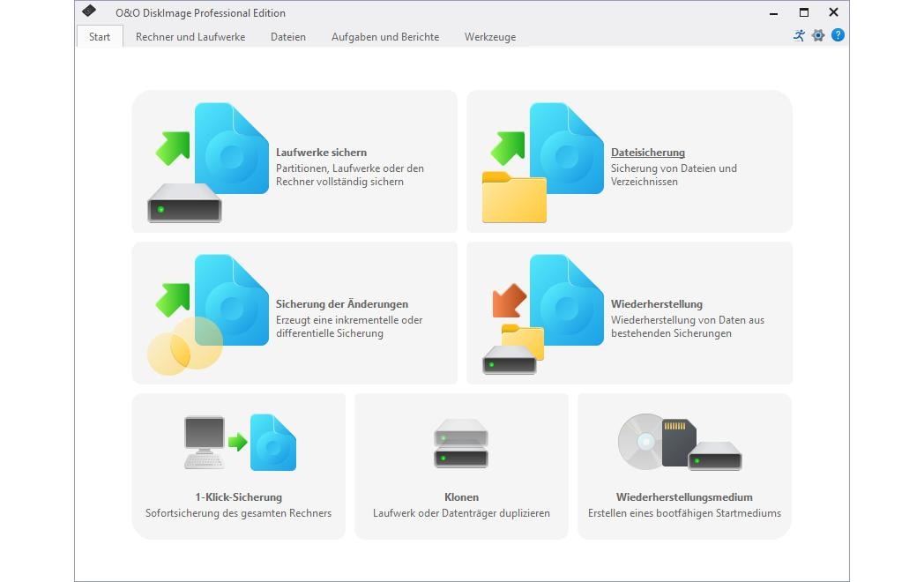Start the 1-Klick-Sicherung label
Image resolution: width=924 pixels, height=582 pixels.
[x=239, y=497]
